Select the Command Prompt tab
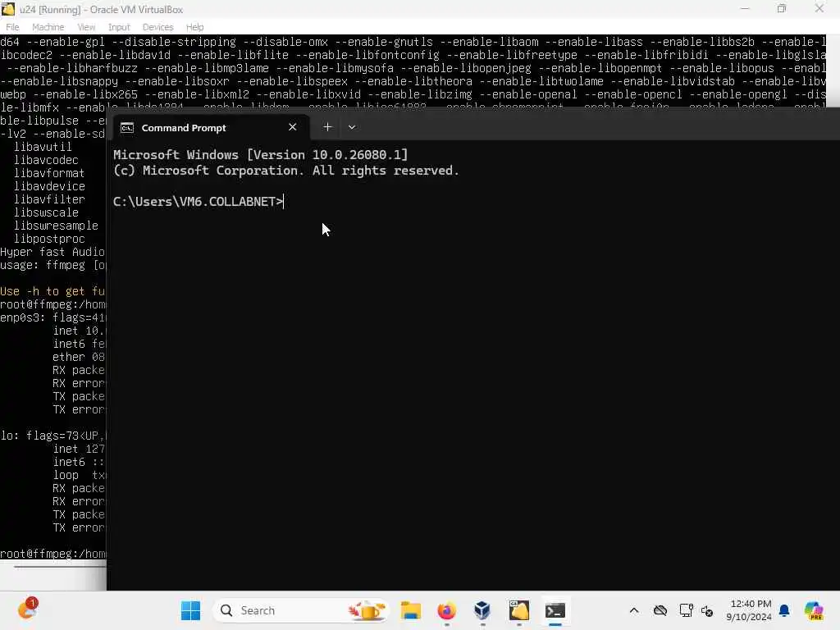Screen dimensions: 840x630 tap(211, 127)
